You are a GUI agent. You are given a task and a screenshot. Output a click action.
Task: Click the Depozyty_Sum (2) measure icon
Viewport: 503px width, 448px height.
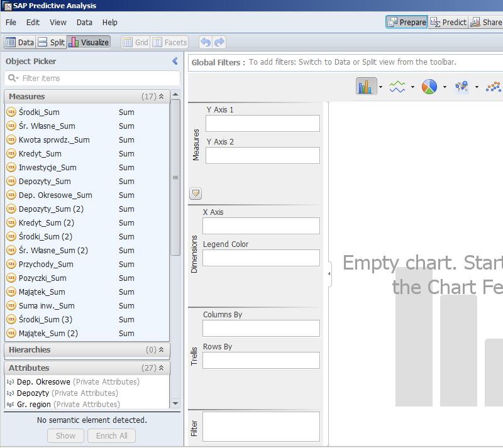pos(11,209)
